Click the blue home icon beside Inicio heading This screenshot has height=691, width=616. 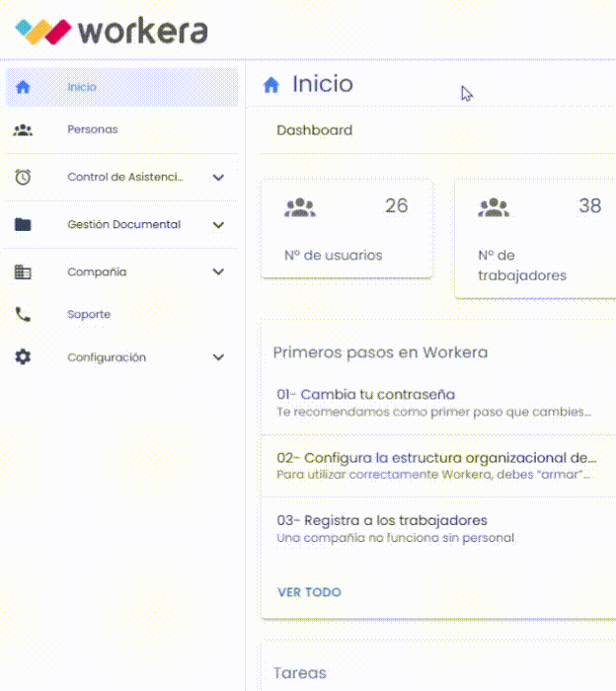pyautogui.click(x=271, y=85)
